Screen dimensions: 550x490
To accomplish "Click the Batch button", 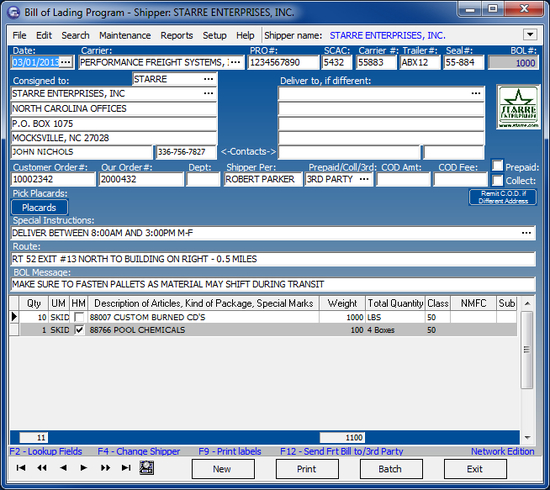I will tap(391, 469).
